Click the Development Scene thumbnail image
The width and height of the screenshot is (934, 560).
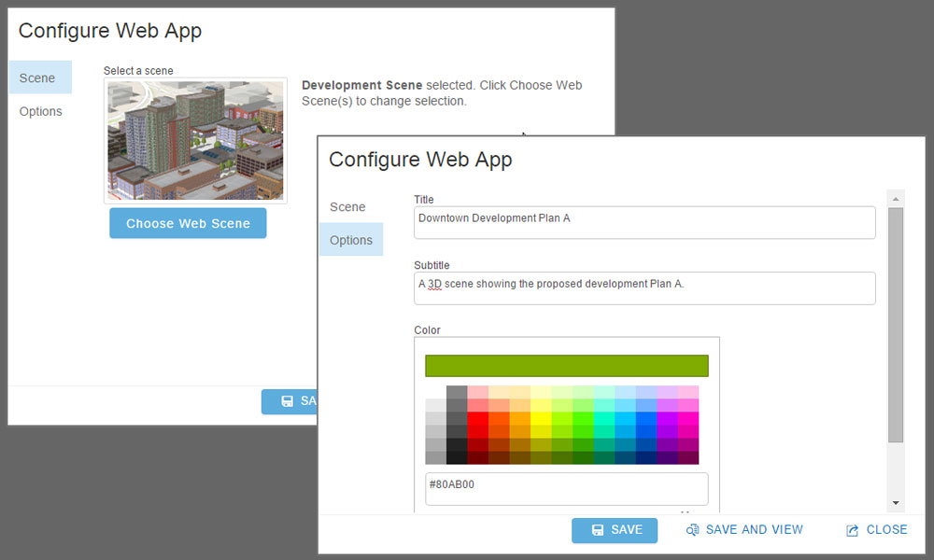pyautogui.click(x=195, y=140)
